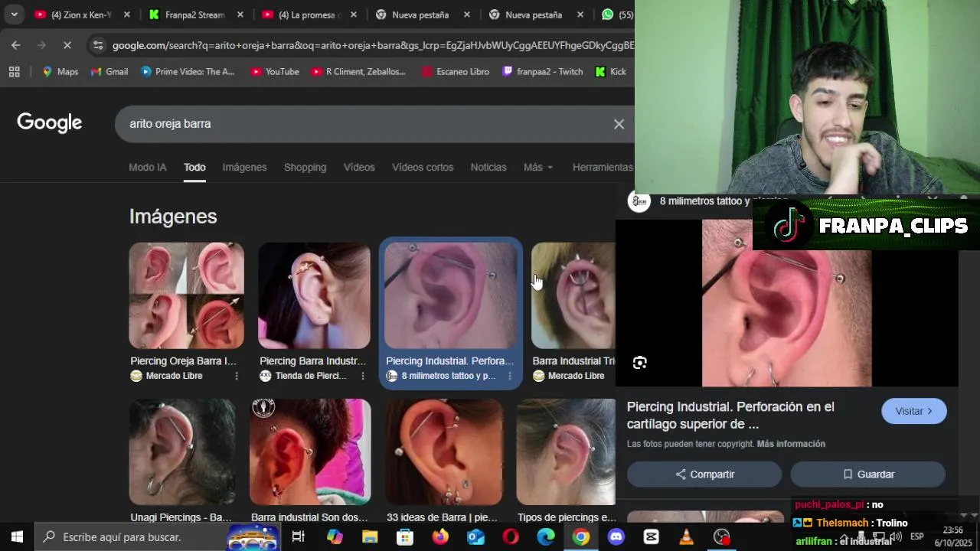This screenshot has width=980, height=551.
Task: Open the Maps bookmark
Action: 60,71
